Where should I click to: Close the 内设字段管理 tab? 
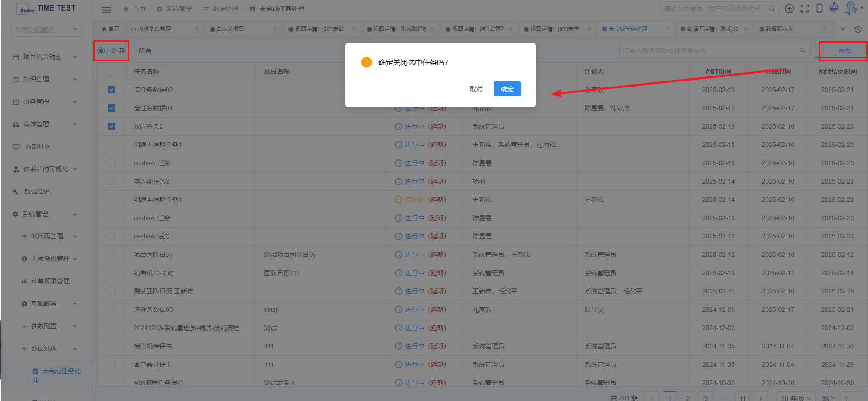(197, 29)
